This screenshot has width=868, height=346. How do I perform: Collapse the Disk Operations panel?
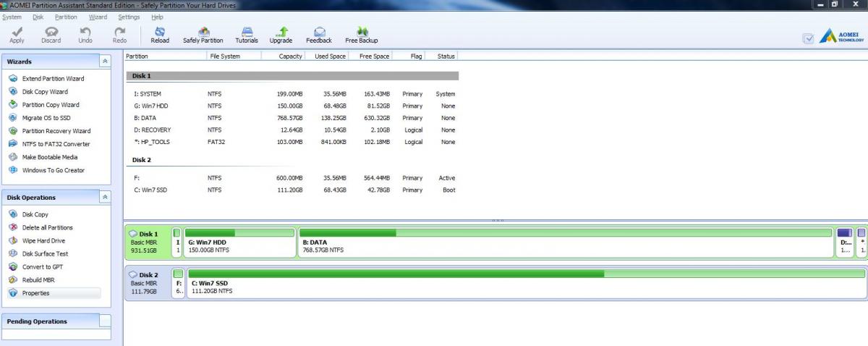105,197
